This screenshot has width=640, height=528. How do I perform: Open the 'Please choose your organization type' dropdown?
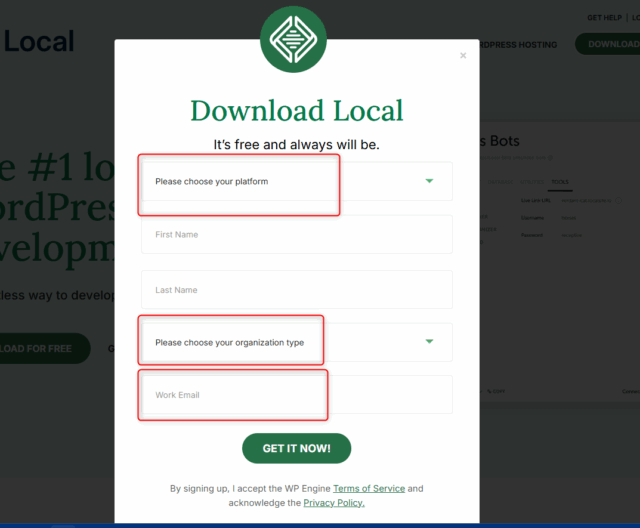pos(296,342)
